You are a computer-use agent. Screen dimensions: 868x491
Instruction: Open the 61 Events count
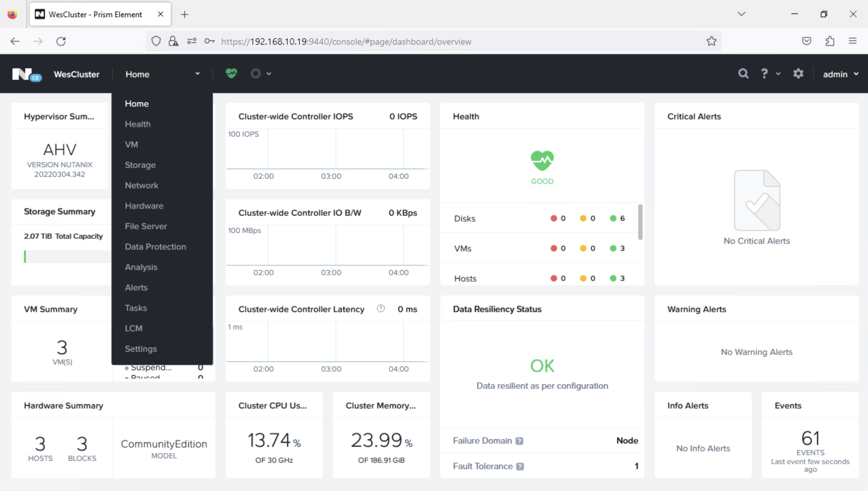(810, 438)
